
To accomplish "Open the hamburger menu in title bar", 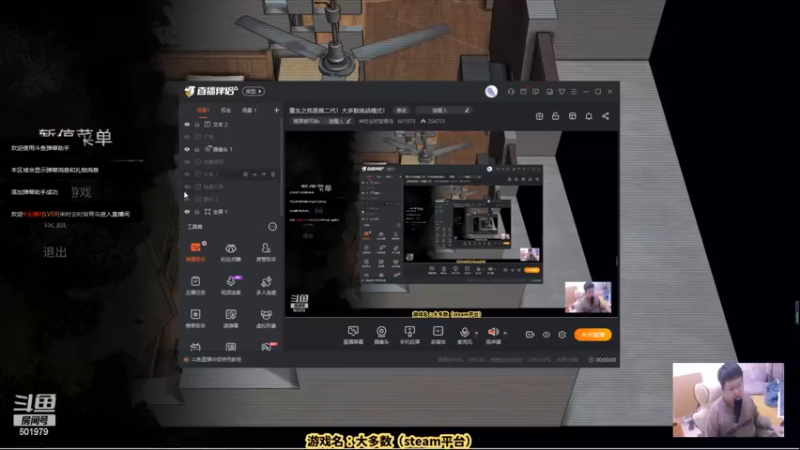I will click(x=573, y=91).
